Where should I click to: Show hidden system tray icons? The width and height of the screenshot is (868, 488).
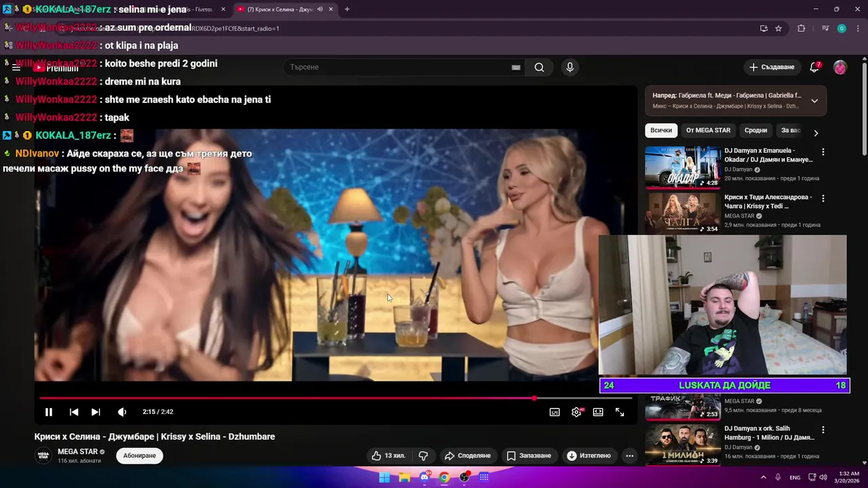click(x=763, y=477)
